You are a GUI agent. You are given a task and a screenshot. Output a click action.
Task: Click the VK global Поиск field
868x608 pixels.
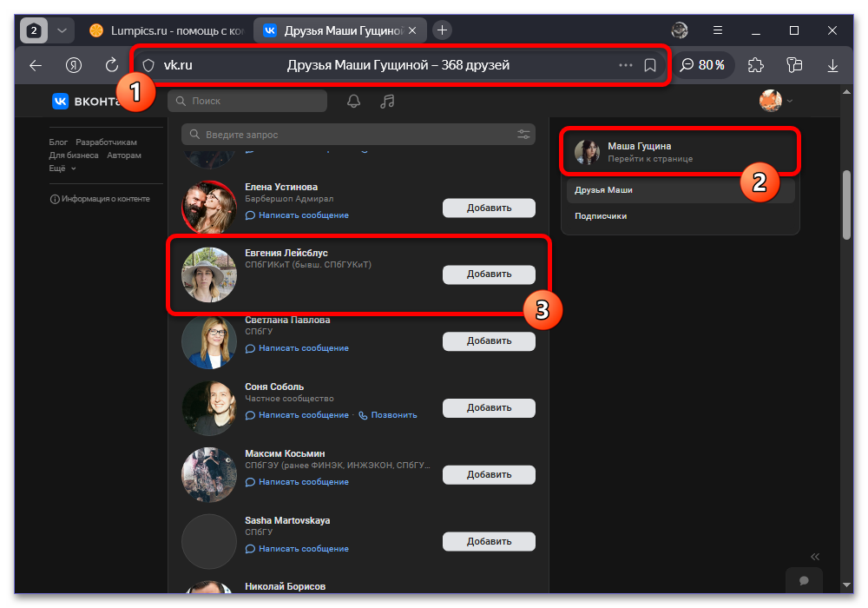point(247,101)
